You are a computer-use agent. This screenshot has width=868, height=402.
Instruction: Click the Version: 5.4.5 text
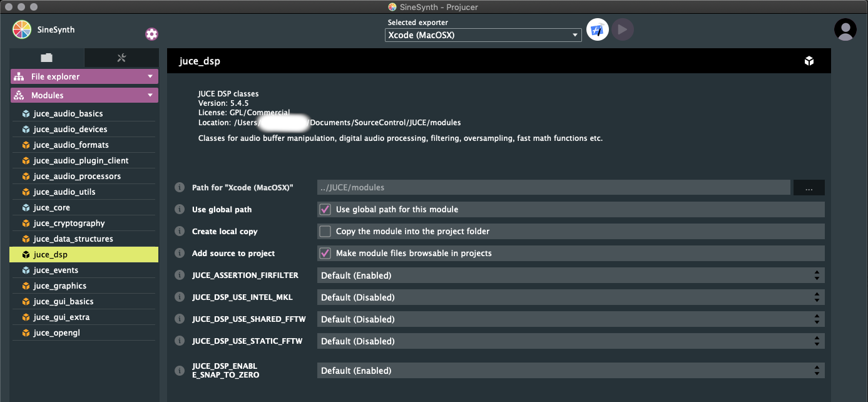pyautogui.click(x=223, y=103)
